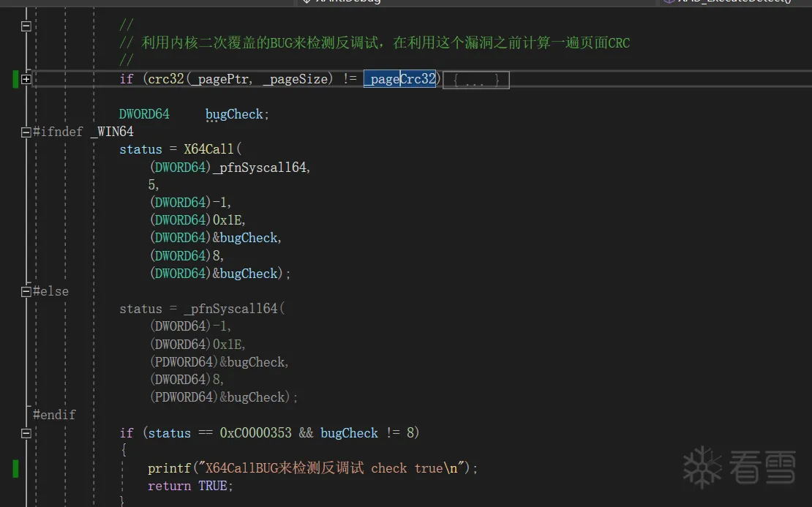The width and height of the screenshot is (812, 507).
Task: Collapse the #else region fold toggle
Action: (26, 292)
